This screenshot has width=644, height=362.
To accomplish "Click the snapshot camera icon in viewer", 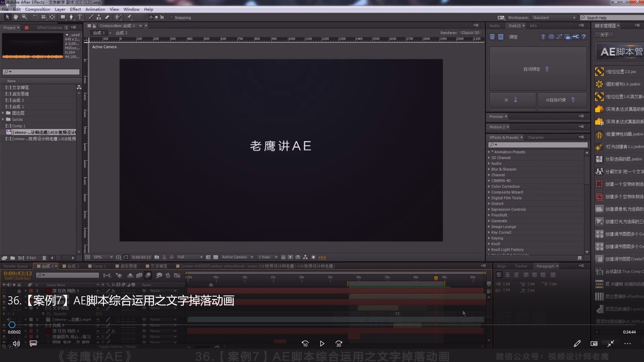I will click(157, 257).
